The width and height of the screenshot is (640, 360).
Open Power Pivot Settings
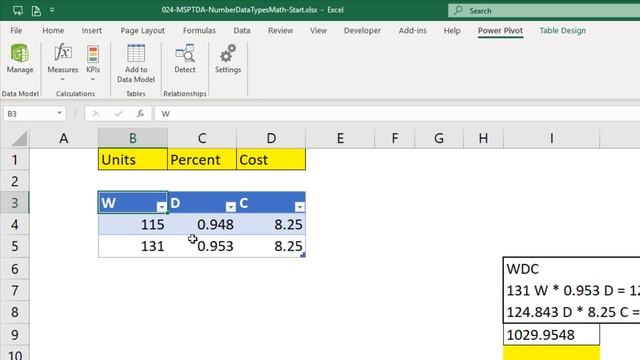click(x=228, y=59)
